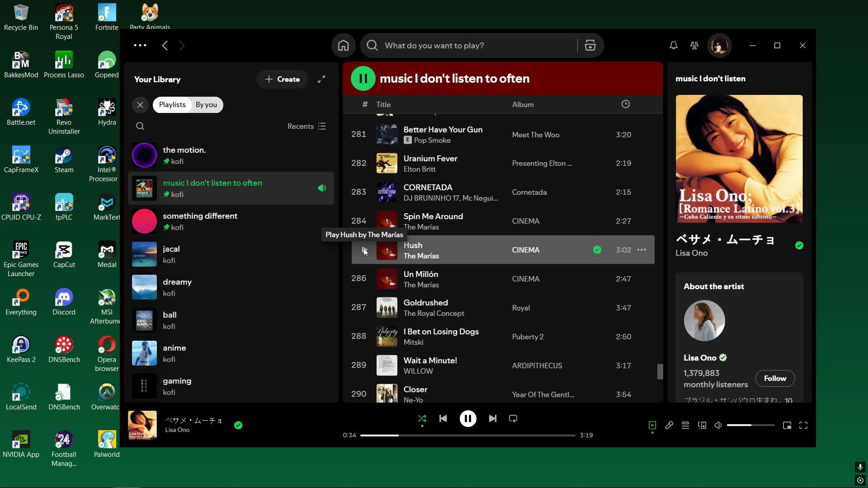Open the Spotify three-dot menu
Image resolution: width=868 pixels, height=488 pixels.
click(140, 45)
